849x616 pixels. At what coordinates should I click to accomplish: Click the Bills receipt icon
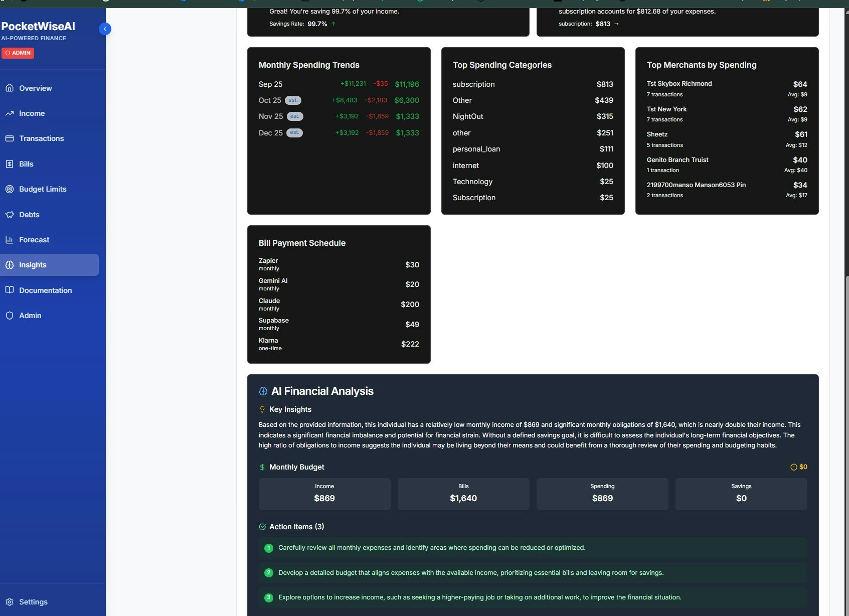pos(10,164)
